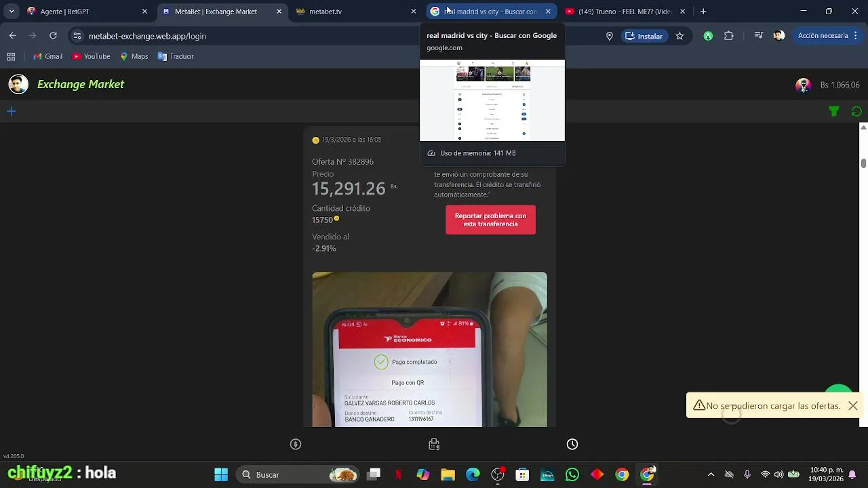Switch to MetaBet | Exchange Market tab

222,12
